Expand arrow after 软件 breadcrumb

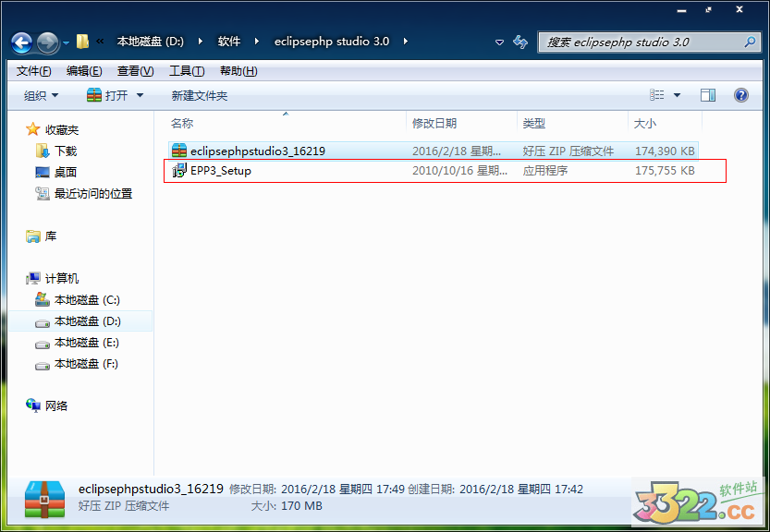point(257,42)
